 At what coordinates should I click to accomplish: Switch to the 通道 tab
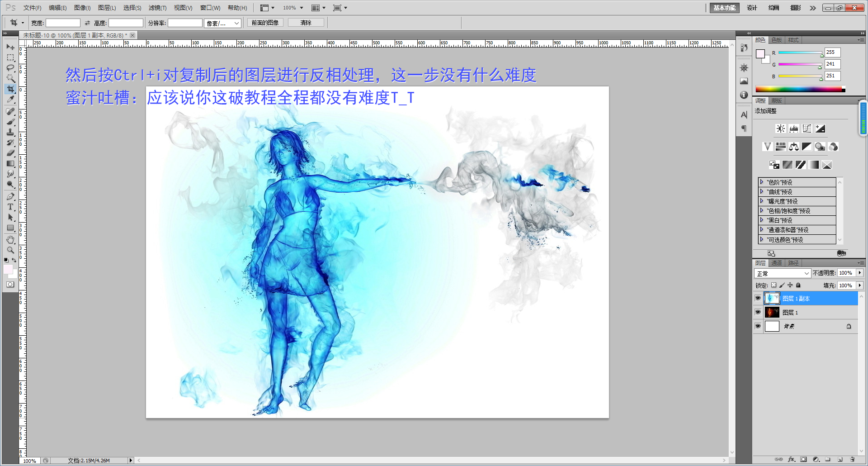click(x=777, y=263)
